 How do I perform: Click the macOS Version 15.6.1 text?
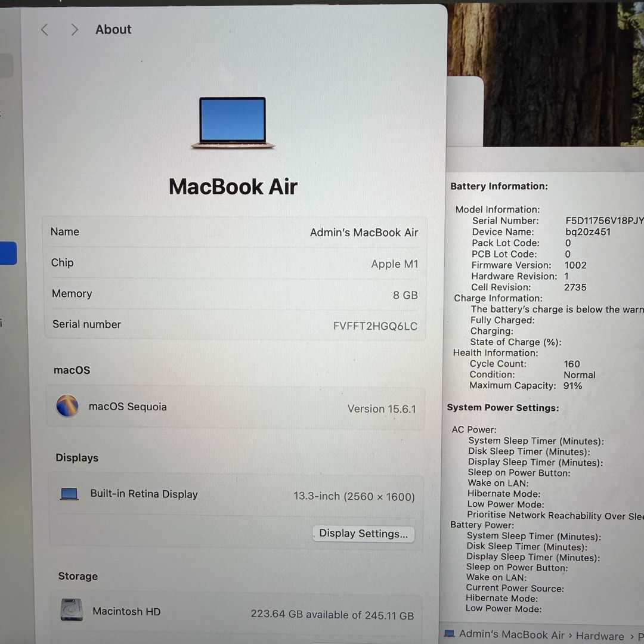pyautogui.click(x=382, y=408)
